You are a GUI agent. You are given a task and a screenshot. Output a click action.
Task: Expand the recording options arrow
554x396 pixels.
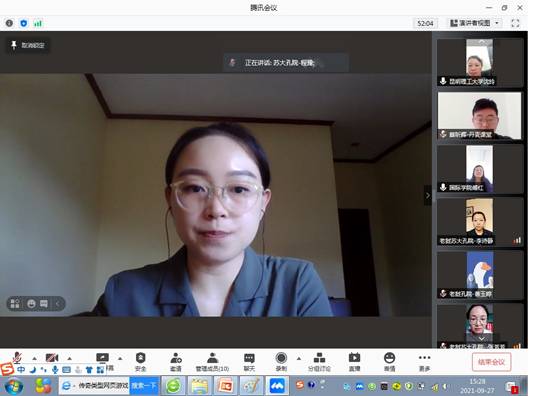(299, 358)
